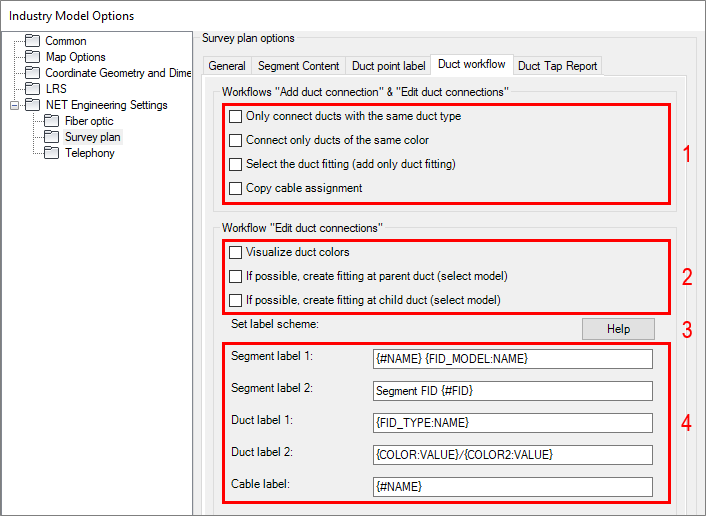Enable Visualize duct colors option
Screen dimensions: 706x516
click(x=235, y=252)
